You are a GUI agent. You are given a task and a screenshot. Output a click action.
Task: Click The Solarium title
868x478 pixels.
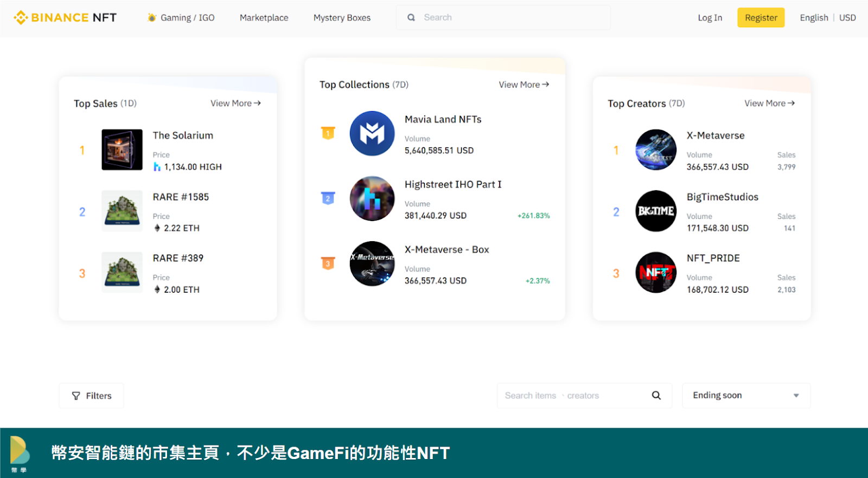(183, 135)
